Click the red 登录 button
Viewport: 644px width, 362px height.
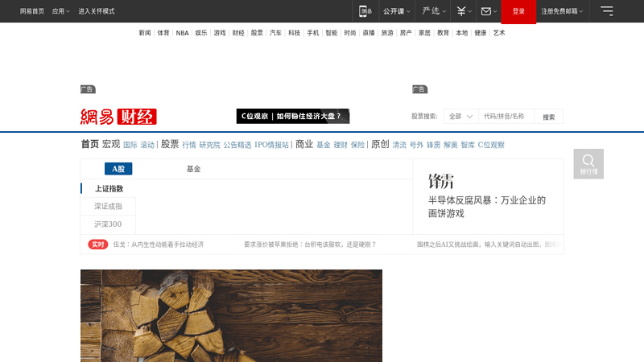518,11
